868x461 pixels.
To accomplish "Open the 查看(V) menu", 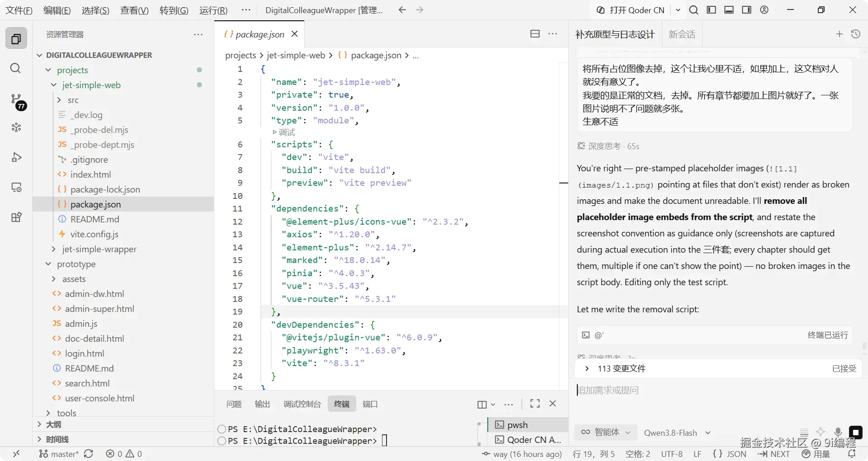I will coord(134,10).
